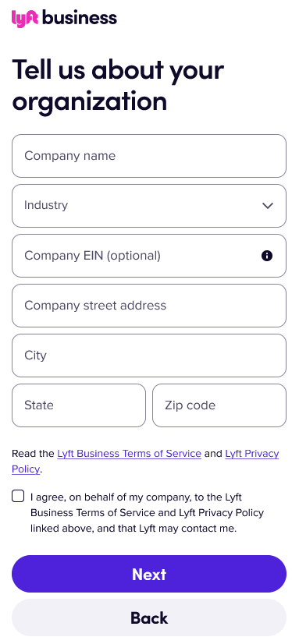Click the City text field
The width and height of the screenshot is (299, 644).
(149, 356)
